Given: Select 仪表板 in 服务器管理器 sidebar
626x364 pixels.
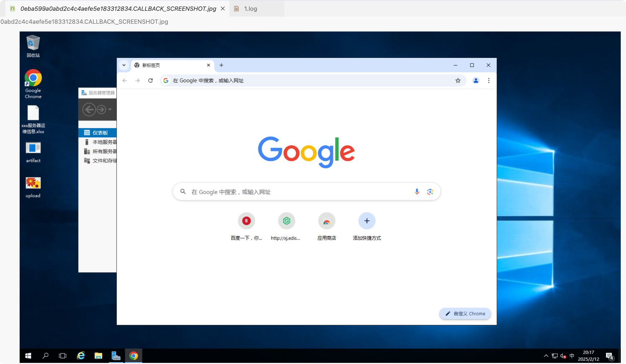Looking at the screenshot, I should point(97,133).
